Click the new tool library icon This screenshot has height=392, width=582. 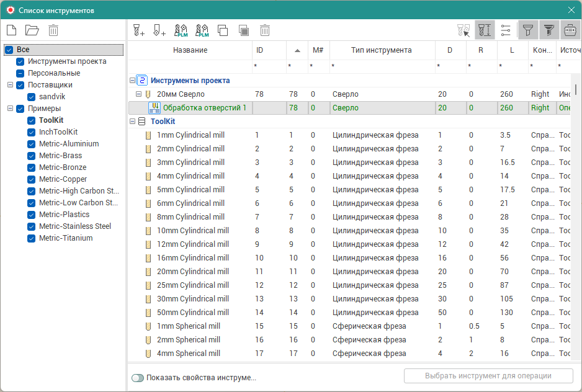tap(11, 30)
